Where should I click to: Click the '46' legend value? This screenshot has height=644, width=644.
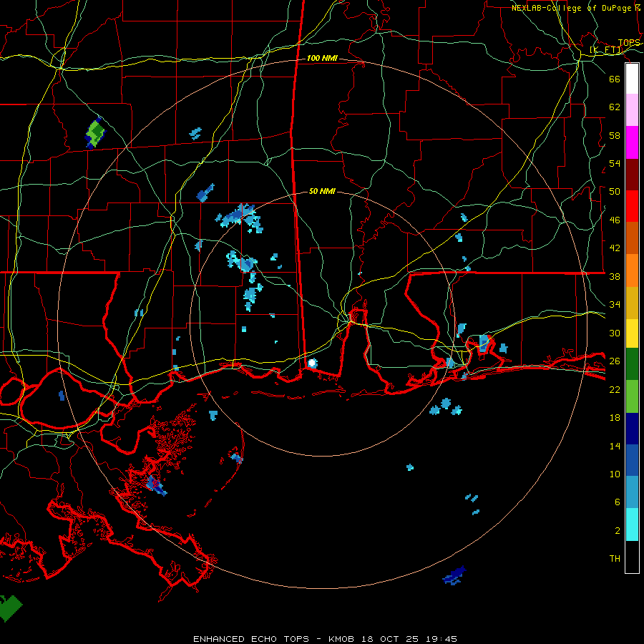615,220
